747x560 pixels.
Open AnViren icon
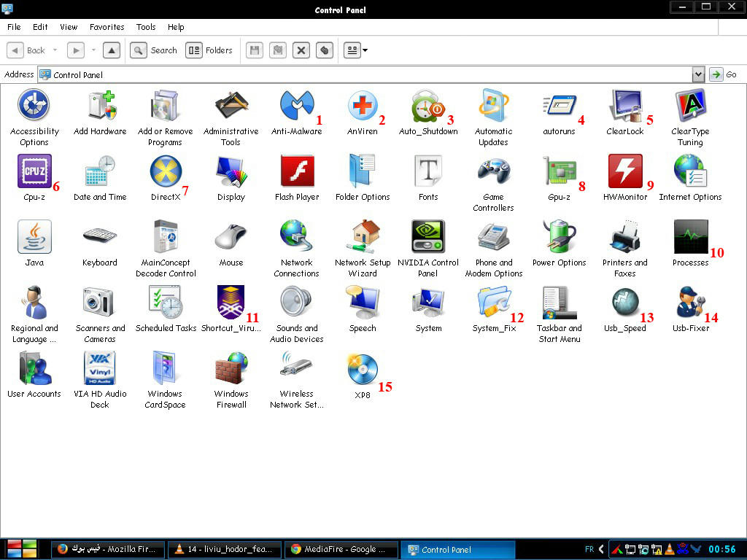[362, 105]
